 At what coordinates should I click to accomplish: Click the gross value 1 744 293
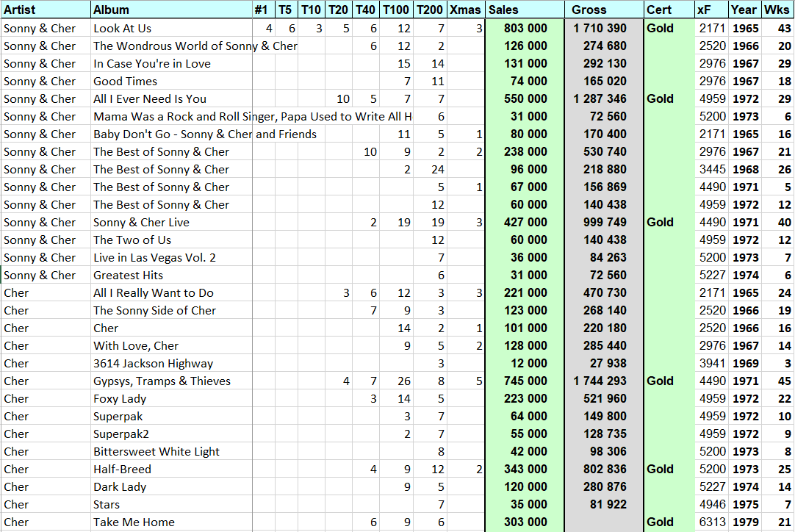click(604, 381)
